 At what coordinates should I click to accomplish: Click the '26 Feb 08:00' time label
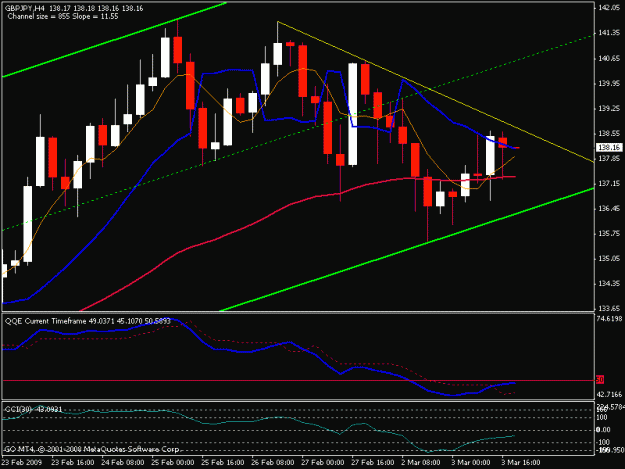(x=273, y=463)
